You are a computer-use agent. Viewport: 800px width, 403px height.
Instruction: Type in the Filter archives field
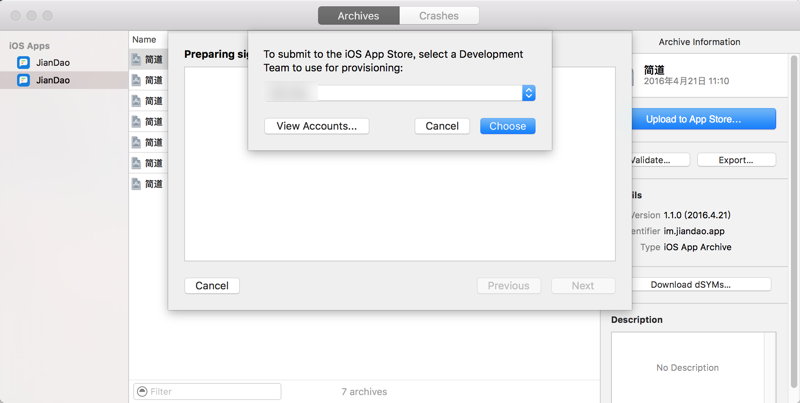[x=212, y=391]
